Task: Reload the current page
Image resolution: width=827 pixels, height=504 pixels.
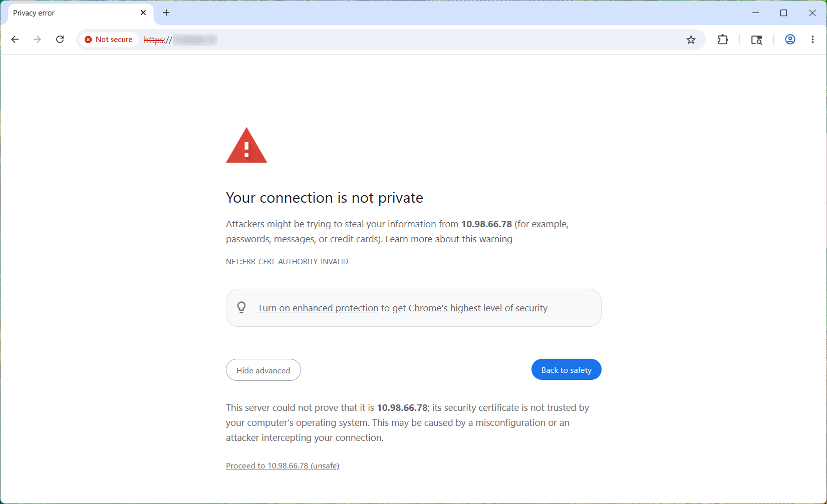Action: pyautogui.click(x=60, y=40)
